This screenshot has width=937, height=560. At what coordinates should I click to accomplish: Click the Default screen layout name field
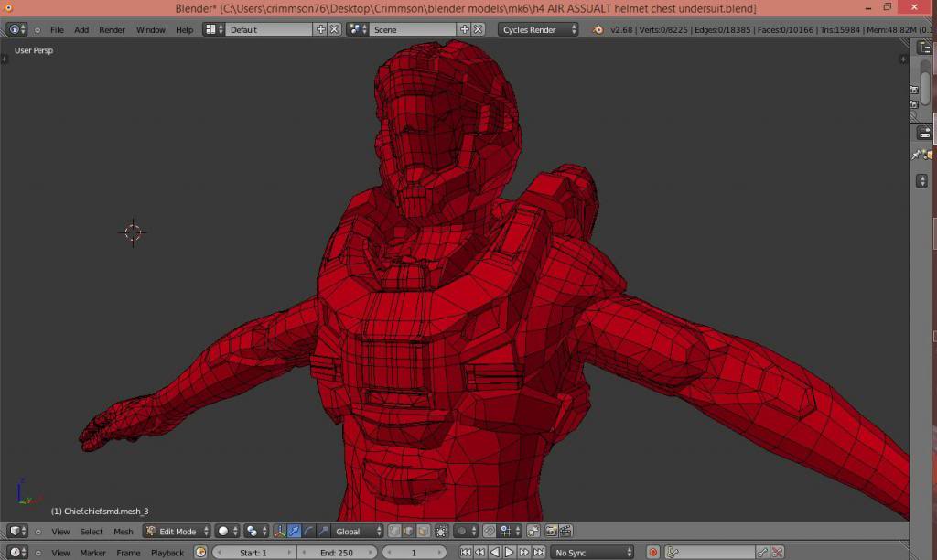point(269,29)
